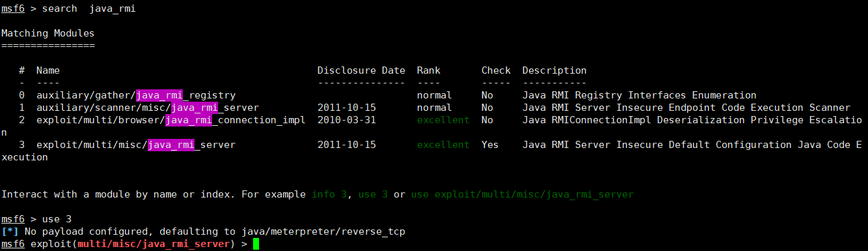Click 'normal' rank of java_rmi_registry row
Screen dimensions: 868x251
pos(435,95)
